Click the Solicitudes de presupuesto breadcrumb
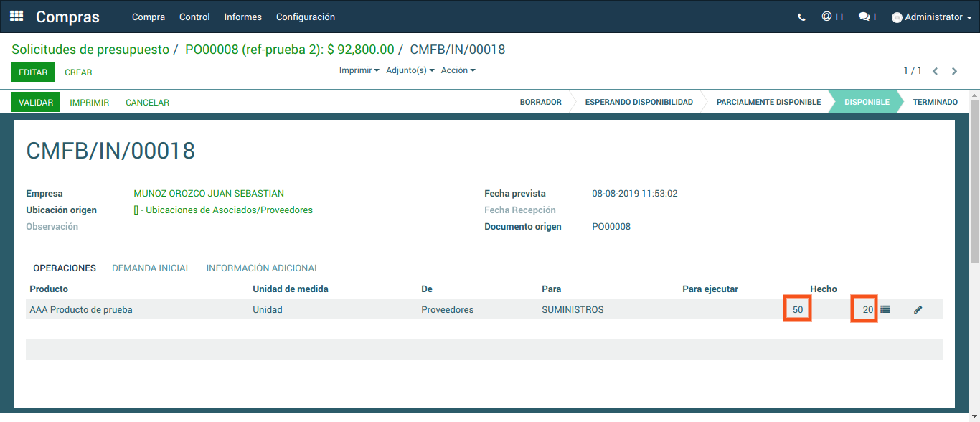This screenshot has height=422, width=980. (90, 50)
